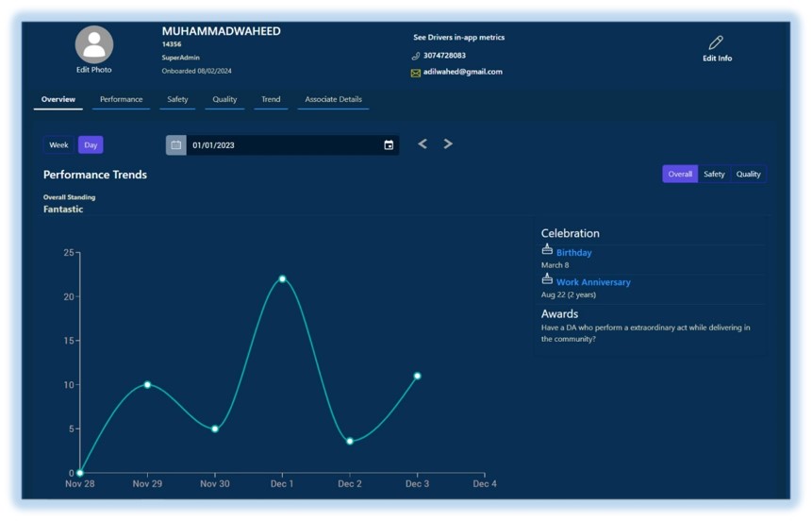Click the envelope icon beside the email
This screenshot has width=812, height=521.
coord(416,73)
